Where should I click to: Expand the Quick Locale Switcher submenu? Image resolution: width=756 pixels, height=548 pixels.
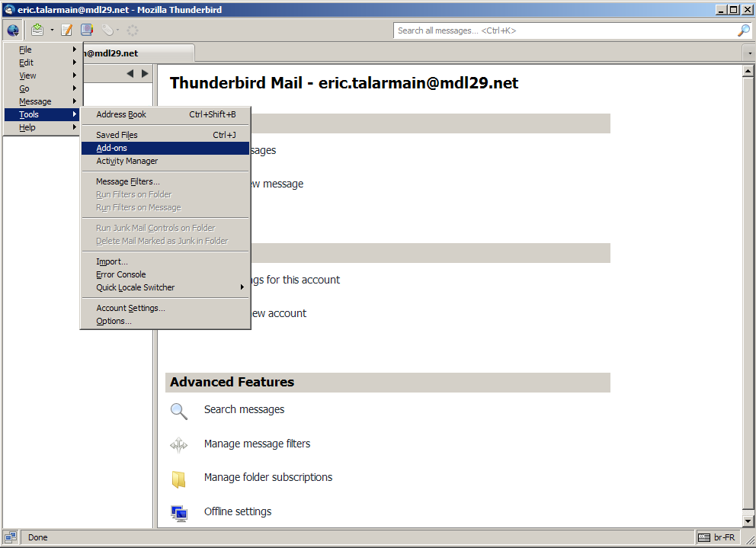[165, 287]
